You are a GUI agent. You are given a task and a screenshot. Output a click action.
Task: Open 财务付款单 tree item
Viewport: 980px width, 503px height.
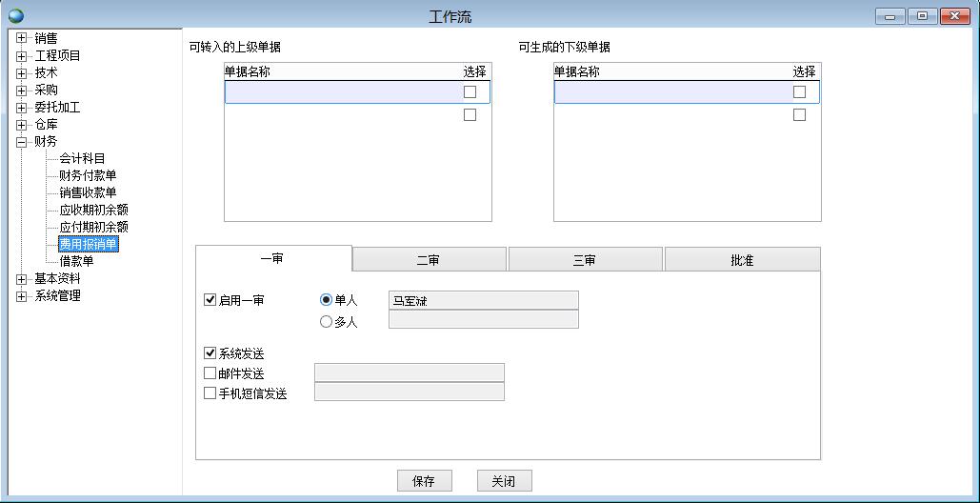[x=88, y=176]
